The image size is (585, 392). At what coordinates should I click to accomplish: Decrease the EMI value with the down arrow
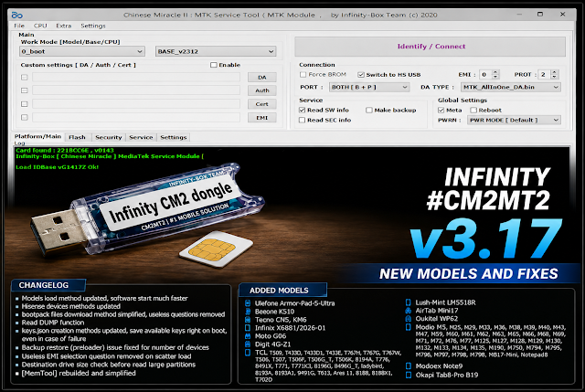[495, 77]
